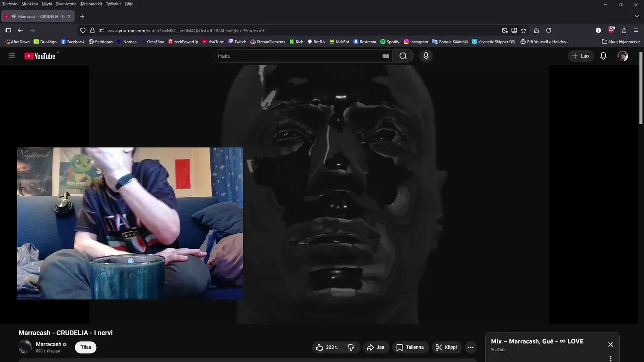Click the YouTube search magnifier button
Screen dimensions: 644x362
click(x=403, y=56)
